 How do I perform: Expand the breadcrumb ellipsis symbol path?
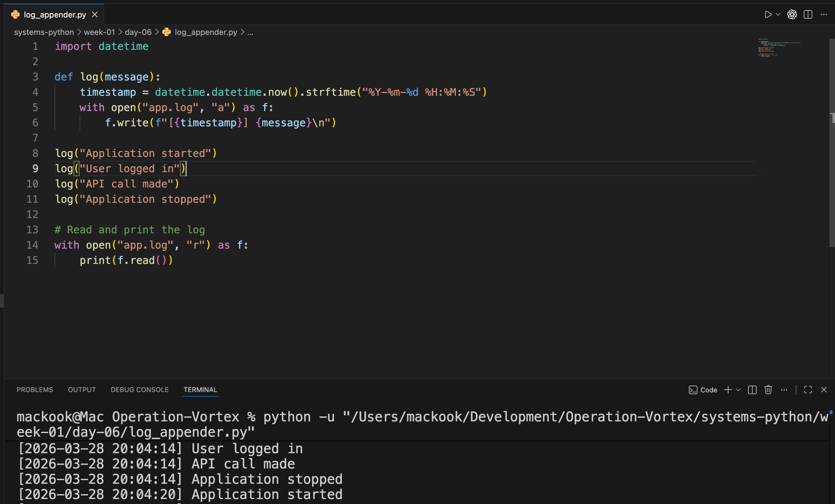250,32
